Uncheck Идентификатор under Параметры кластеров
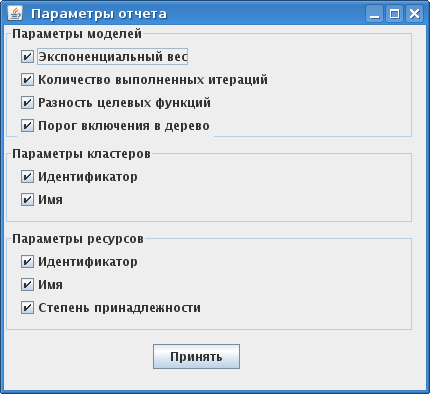 click(27, 177)
